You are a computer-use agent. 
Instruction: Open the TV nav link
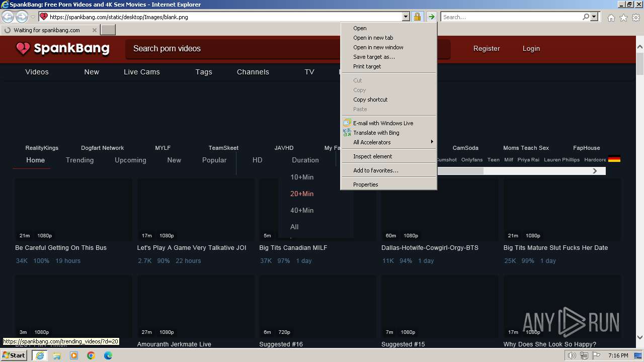309,72
